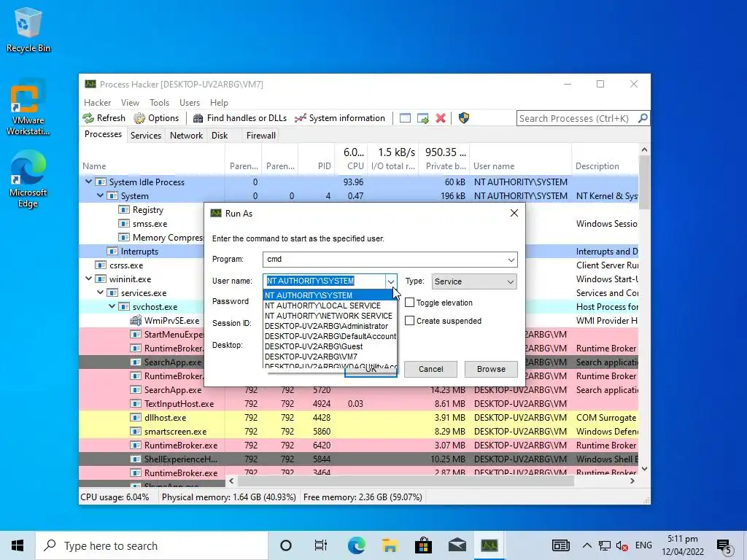Click the find window toolbar icon
This screenshot has height=560, width=747.
pyautogui.click(x=405, y=118)
